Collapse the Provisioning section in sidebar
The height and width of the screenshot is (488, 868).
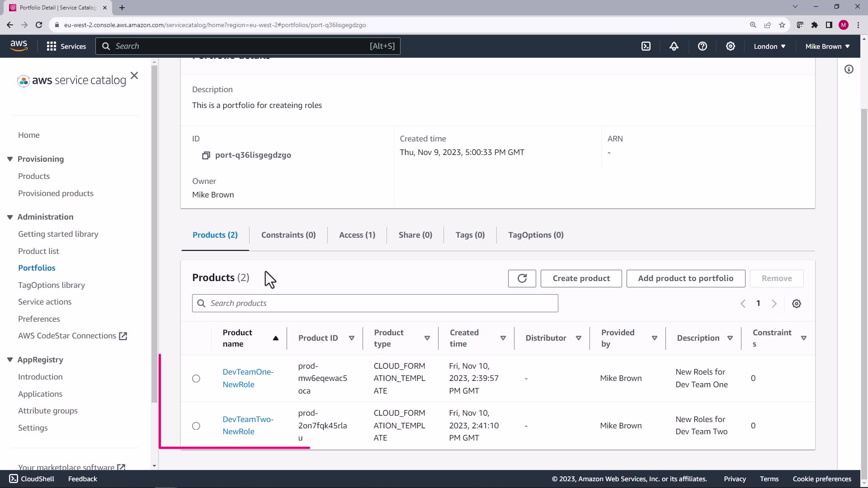coord(10,159)
